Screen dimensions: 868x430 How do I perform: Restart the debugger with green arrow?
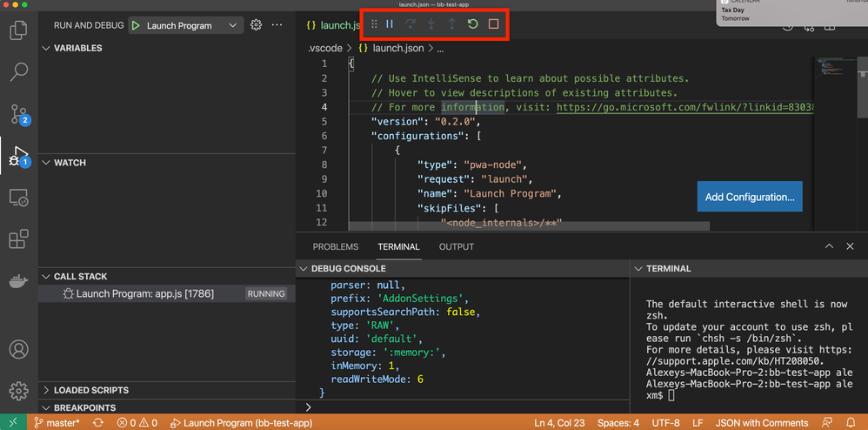click(x=472, y=24)
